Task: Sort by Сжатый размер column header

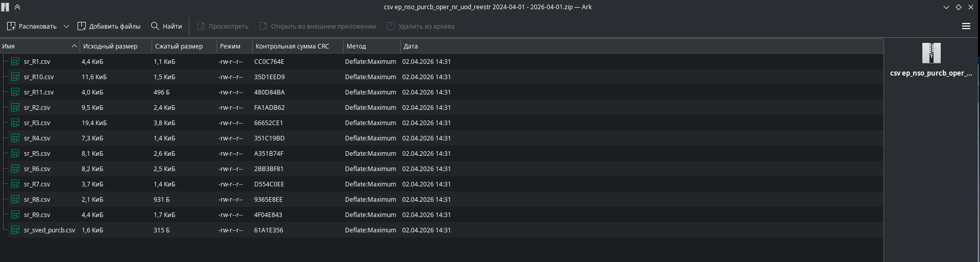Action: pyautogui.click(x=179, y=46)
